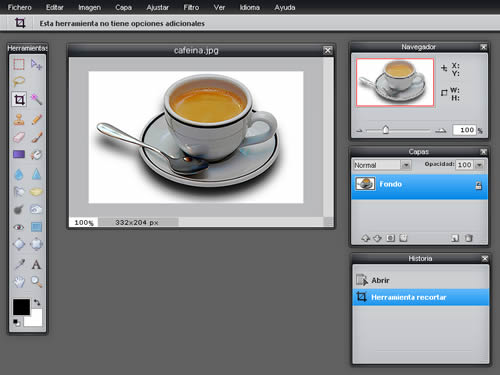500x375 pixels.
Task: Select the pink Eraser tool
Action: tap(19, 137)
